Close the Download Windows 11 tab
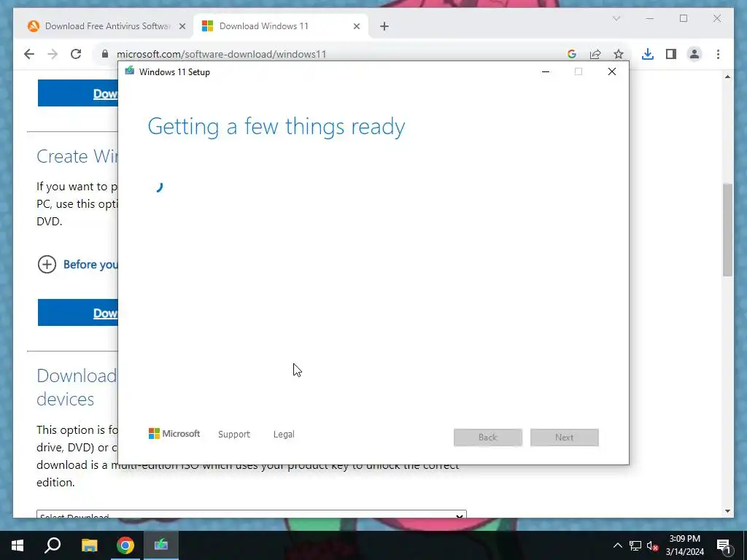 (356, 27)
